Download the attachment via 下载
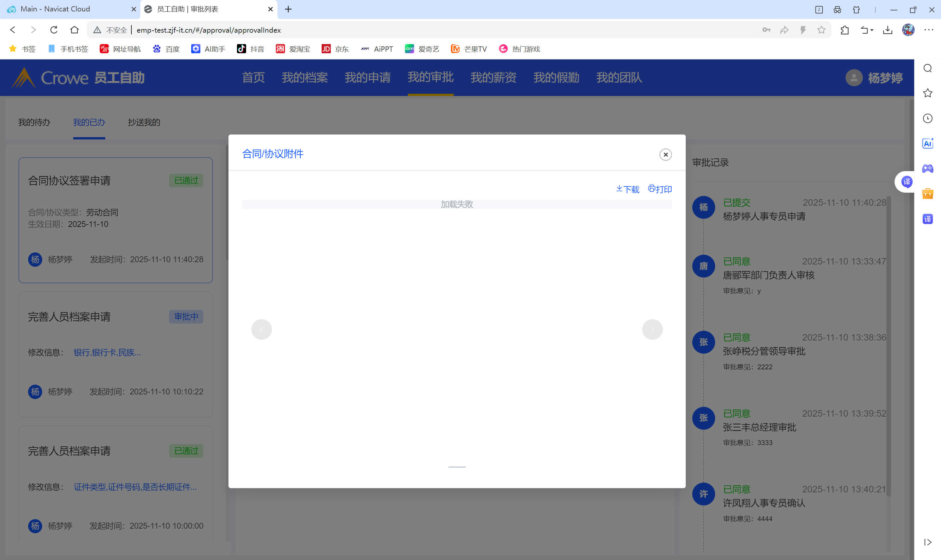This screenshot has width=941, height=560. [x=628, y=189]
